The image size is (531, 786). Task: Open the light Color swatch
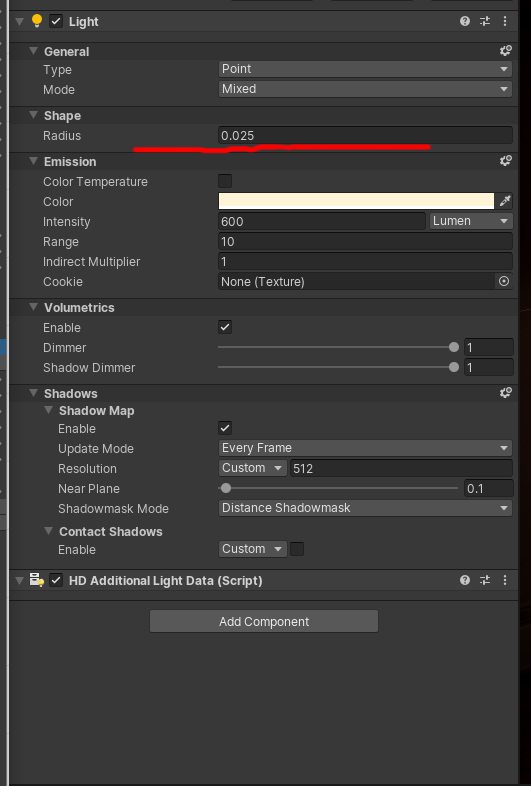(356, 201)
